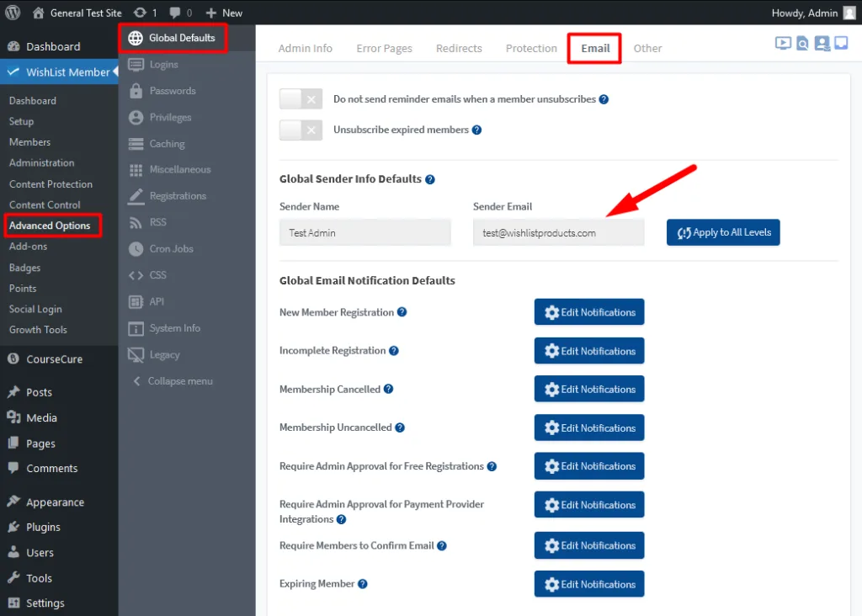
Task: Open the Howdy, Admin account menu
Action: (x=813, y=13)
